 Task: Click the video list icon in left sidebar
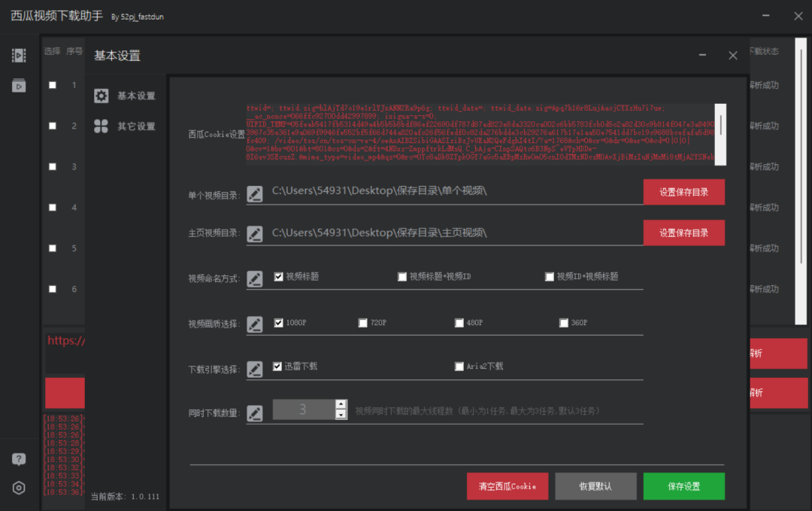coord(19,56)
